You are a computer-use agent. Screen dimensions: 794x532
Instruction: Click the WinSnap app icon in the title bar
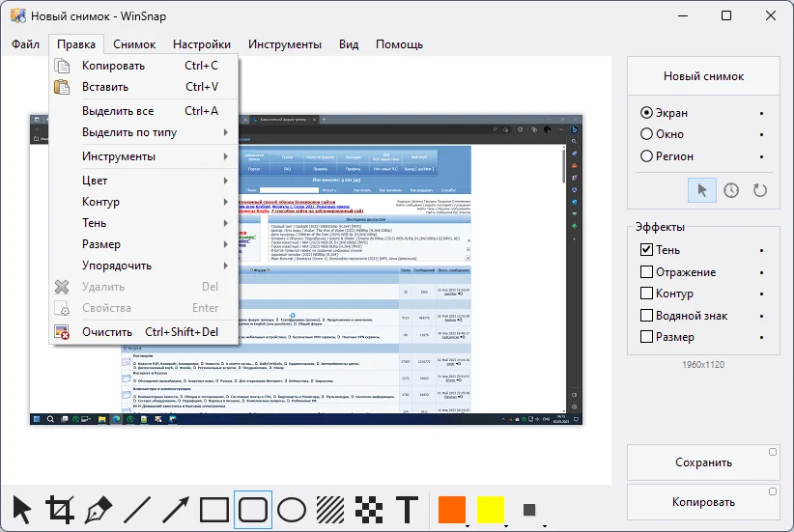(18, 15)
